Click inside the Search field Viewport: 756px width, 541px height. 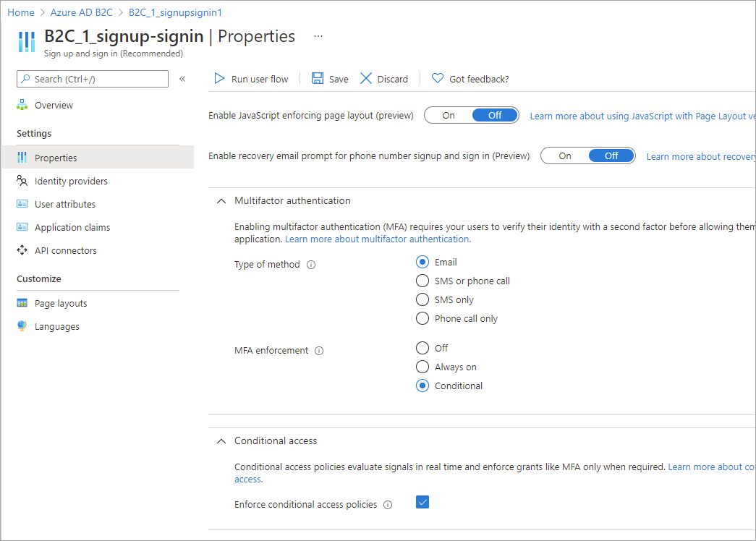click(x=92, y=78)
